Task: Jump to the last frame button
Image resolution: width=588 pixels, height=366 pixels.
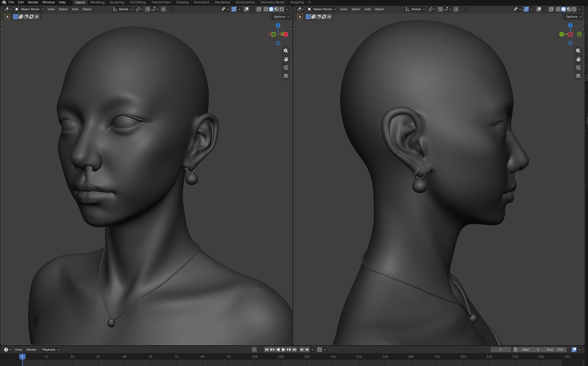Action: pyautogui.click(x=295, y=350)
